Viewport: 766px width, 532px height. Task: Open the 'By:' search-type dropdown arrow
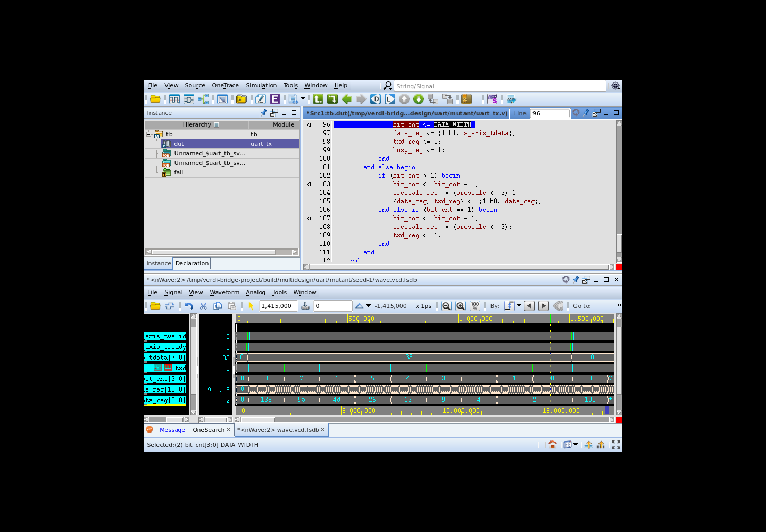pyautogui.click(x=519, y=306)
